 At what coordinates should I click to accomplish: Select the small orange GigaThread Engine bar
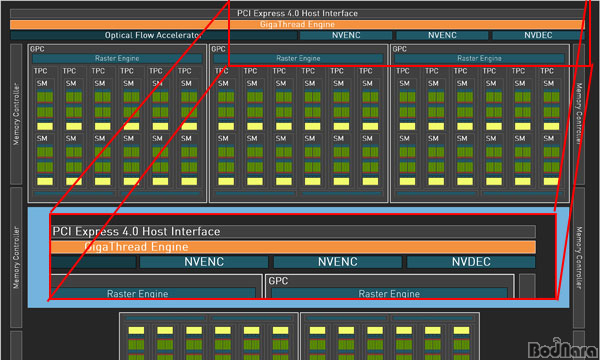point(297,24)
